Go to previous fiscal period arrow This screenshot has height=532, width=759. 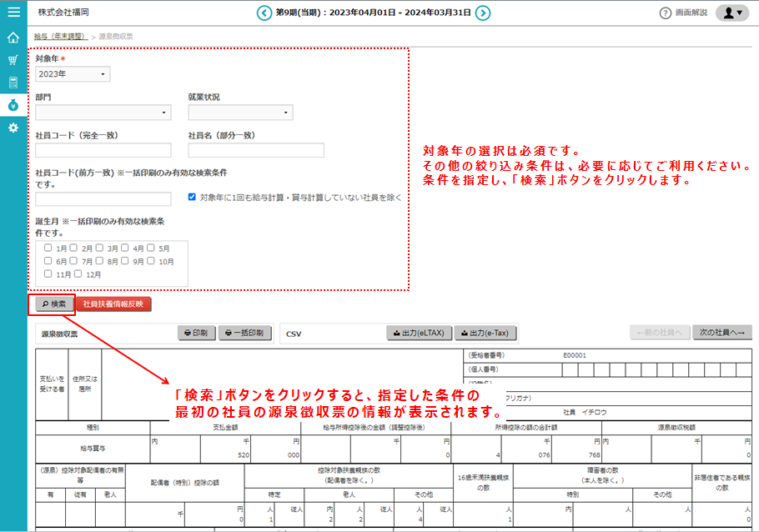(264, 13)
